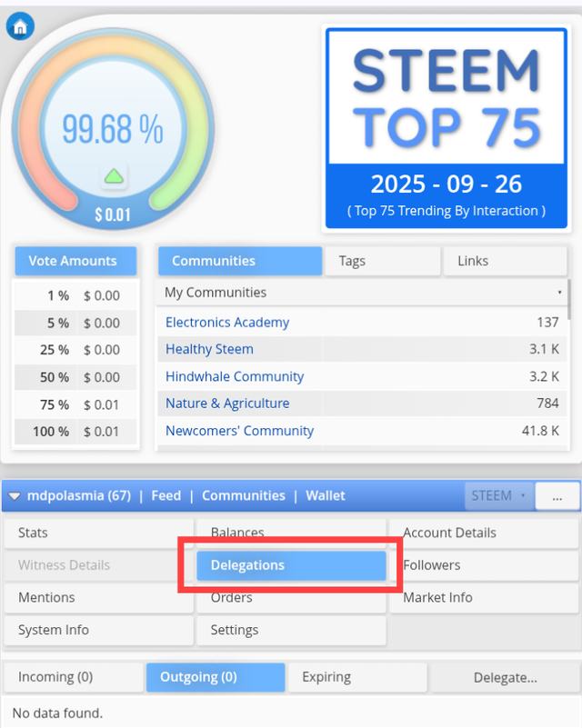Click the three-dots more button

click(x=557, y=496)
